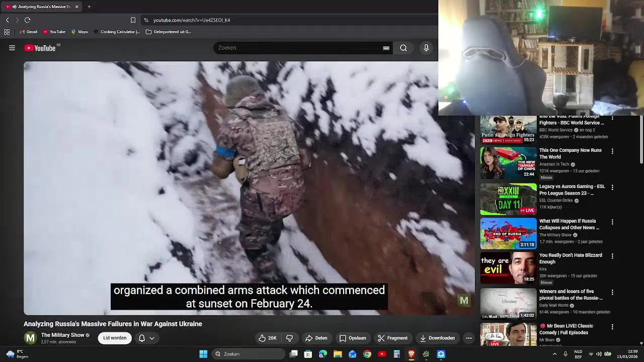644x362 pixels.
Task: Focus the YouTube 'Zoeken' search field
Action: pos(299,48)
